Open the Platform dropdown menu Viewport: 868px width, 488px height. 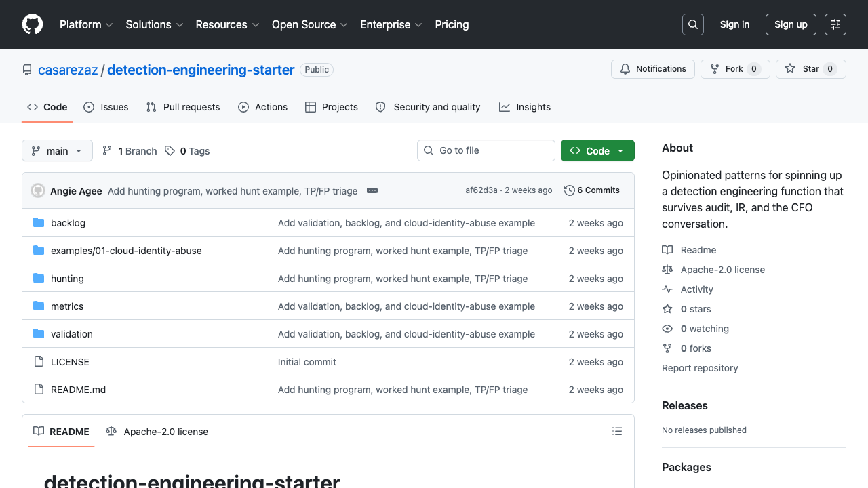coord(86,24)
